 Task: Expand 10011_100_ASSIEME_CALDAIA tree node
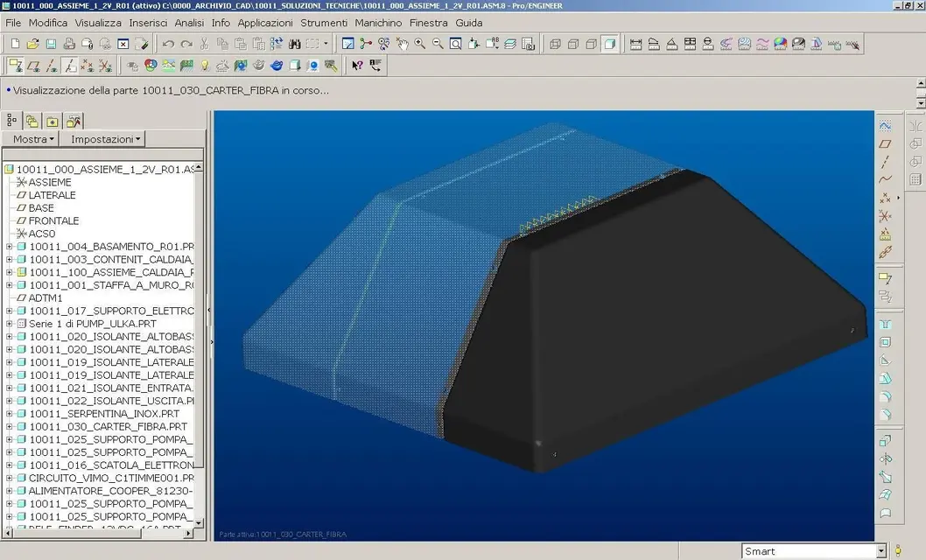point(10,273)
